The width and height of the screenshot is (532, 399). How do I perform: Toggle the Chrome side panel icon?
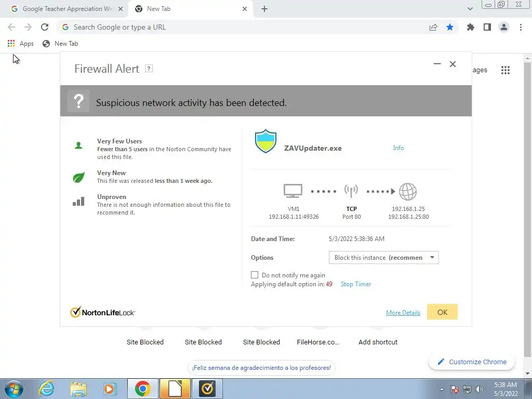pos(487,27)
